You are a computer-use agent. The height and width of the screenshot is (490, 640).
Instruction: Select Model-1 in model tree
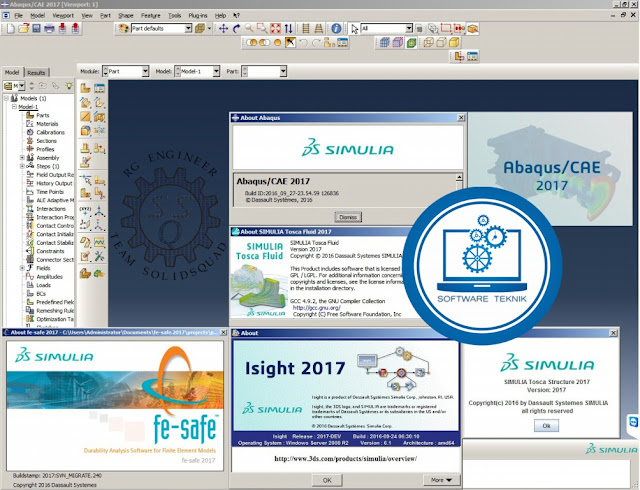(x=28, y=107)
